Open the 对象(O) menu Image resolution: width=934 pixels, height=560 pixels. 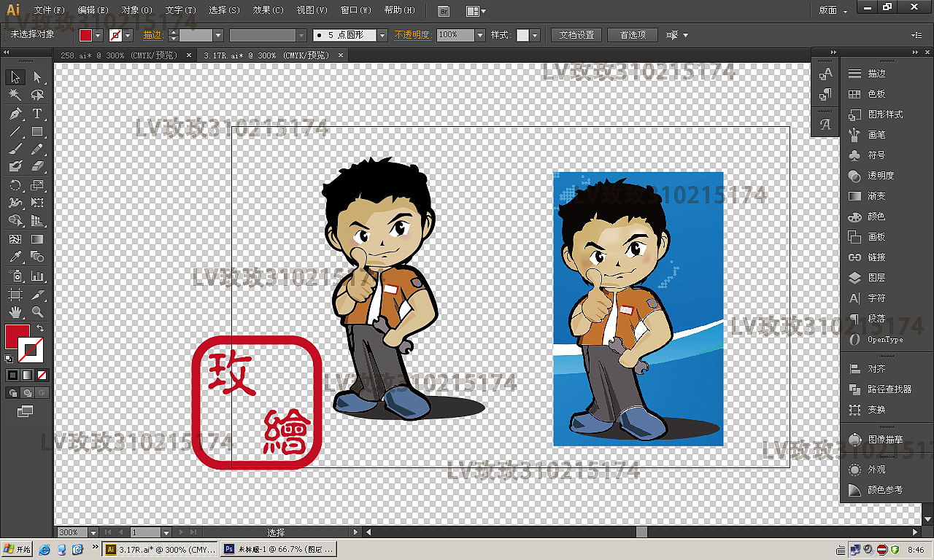tap(136, 10)
